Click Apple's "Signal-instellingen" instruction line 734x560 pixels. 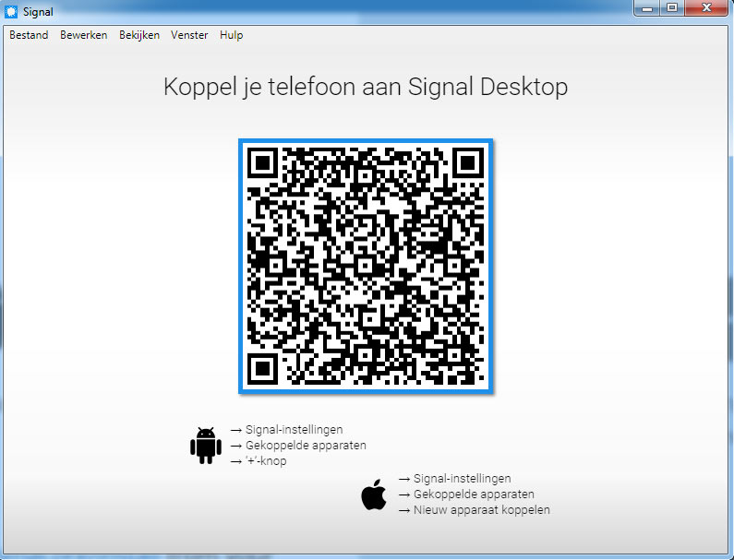[x=454, y=479]
